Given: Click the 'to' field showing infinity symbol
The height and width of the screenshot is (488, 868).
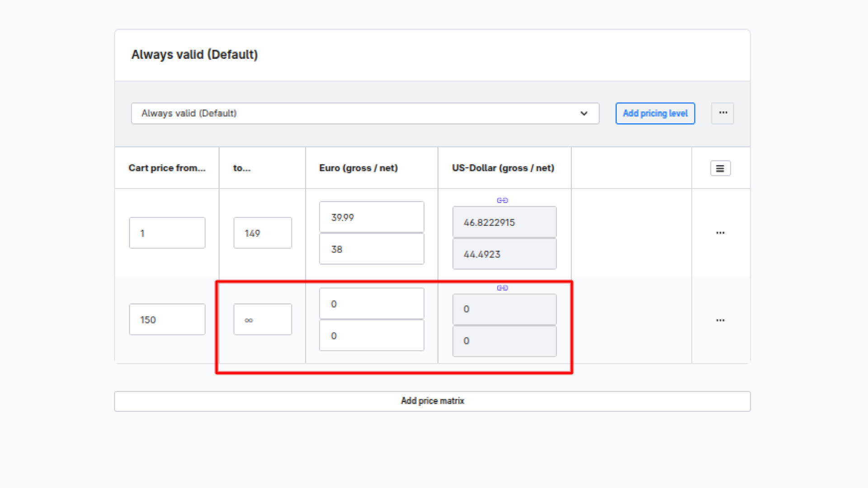Looking at the screenshot, I should click(263, 319).
